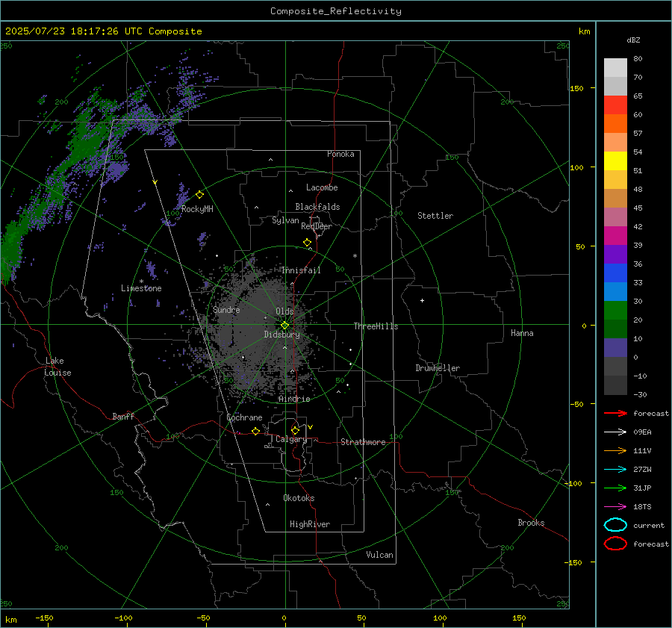
Task: Select the royal blue 33 dBZ color swatch
Action: click(x=615, y=273)
